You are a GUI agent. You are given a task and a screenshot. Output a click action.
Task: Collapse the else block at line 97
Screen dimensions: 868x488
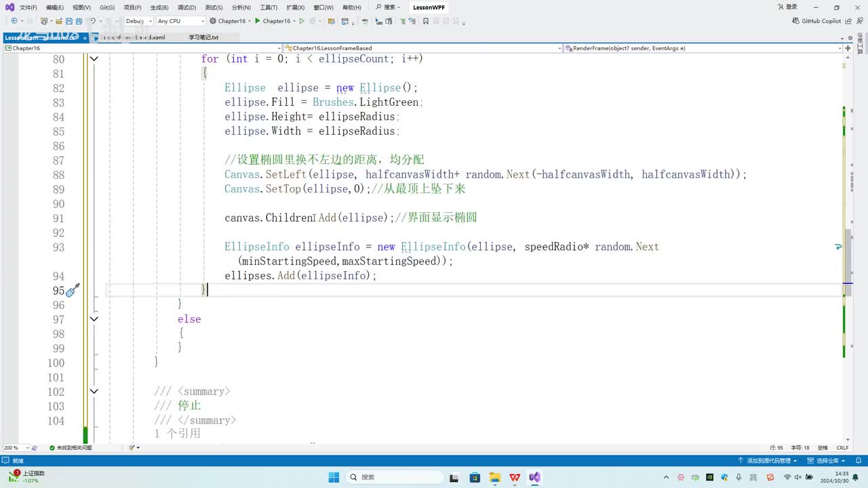click(x=94, y=319)
